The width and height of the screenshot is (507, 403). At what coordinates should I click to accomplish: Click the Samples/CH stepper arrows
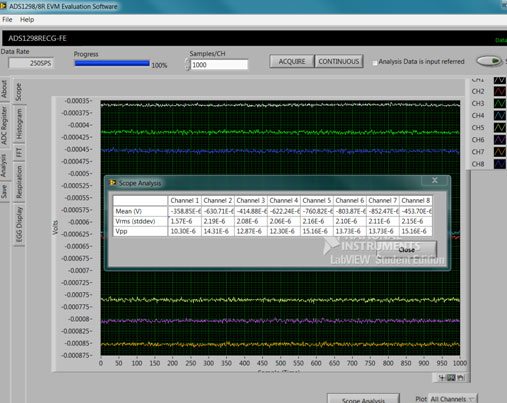(187, 64)
